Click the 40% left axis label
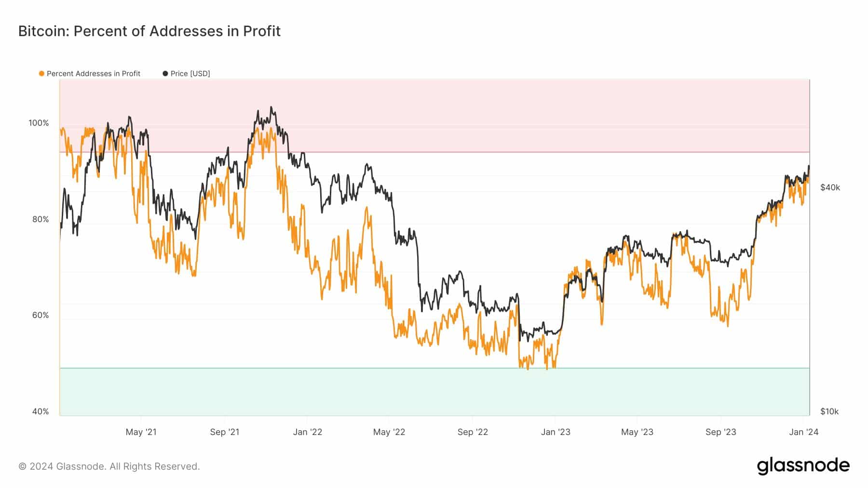 tap(41, 412)
